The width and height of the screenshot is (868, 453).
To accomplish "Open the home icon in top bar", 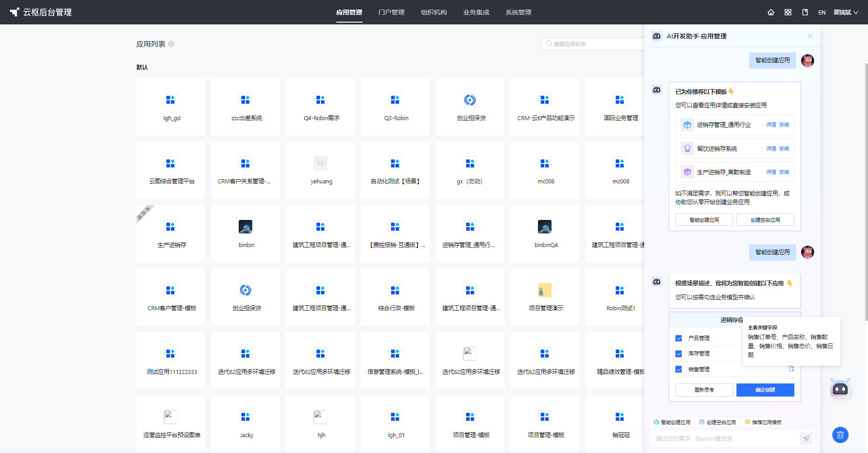I will pos(771,12).
